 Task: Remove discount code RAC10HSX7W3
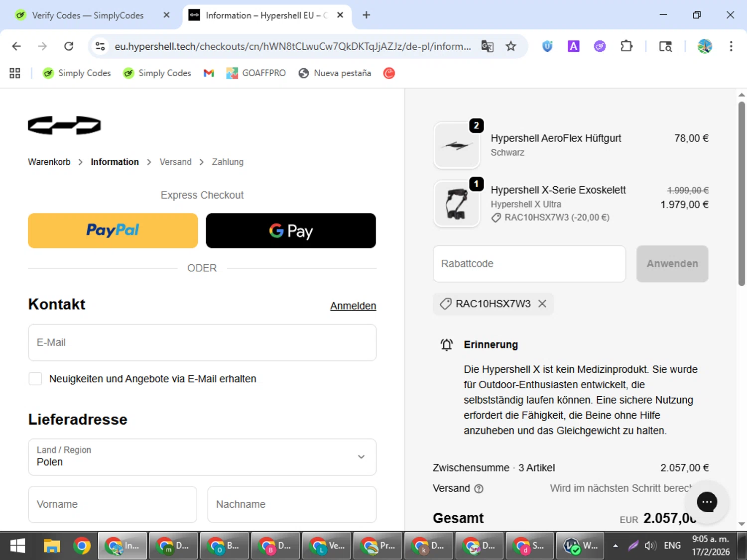point(542,304)
